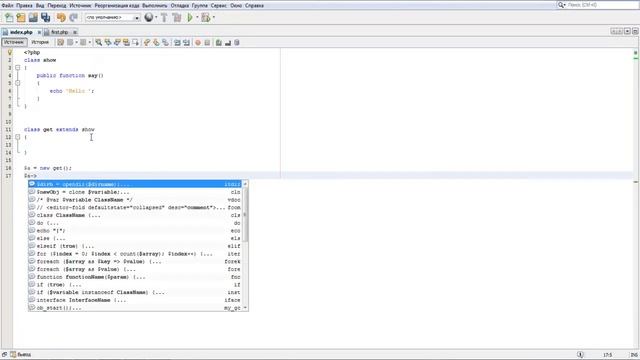
Task: Open the Отладка menu
Action: pyautogui.click(x=180, y=6)
